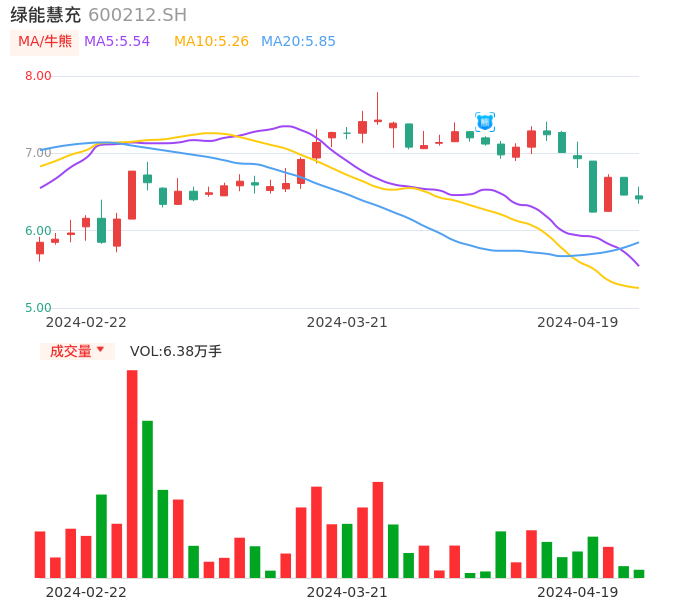Click the tallest red volume bar
Image resolution: width=686 pixels, height=606 pixels.
(x=132, y=473)
